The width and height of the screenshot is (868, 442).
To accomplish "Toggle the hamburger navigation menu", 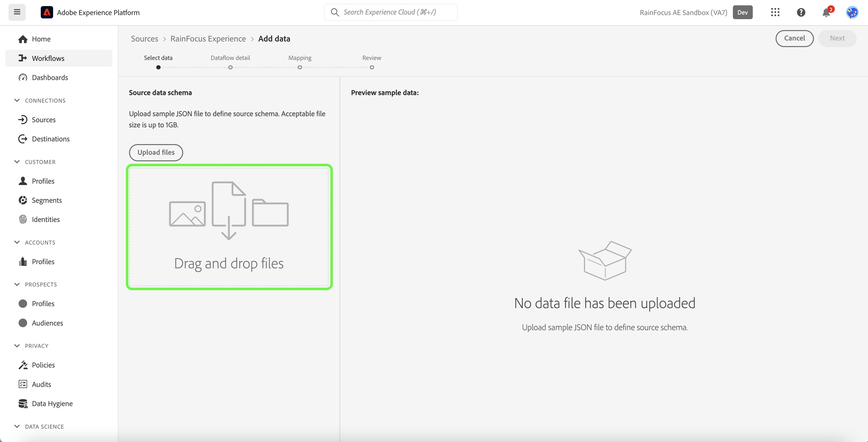I will 17,12.
